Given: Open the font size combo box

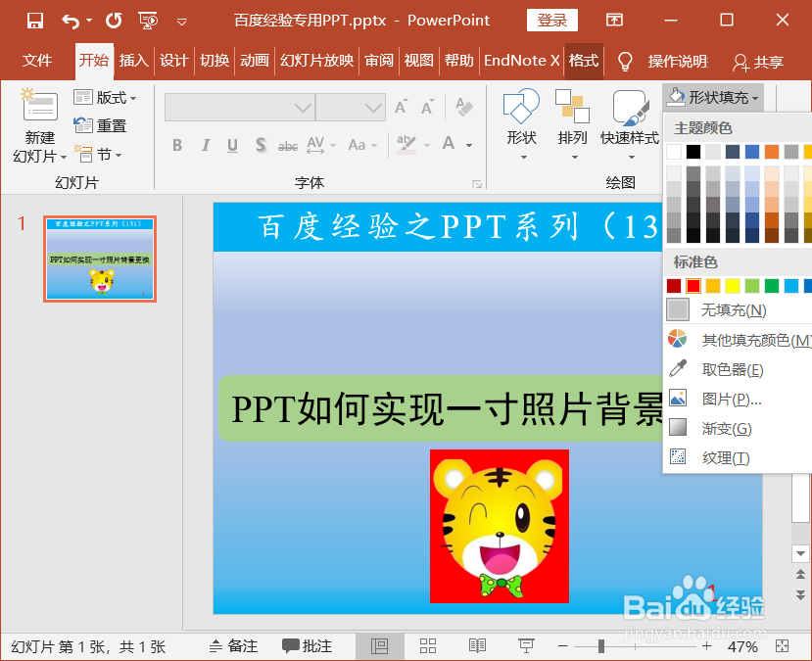Looking at the screenshot, I should tap(351, 107).
